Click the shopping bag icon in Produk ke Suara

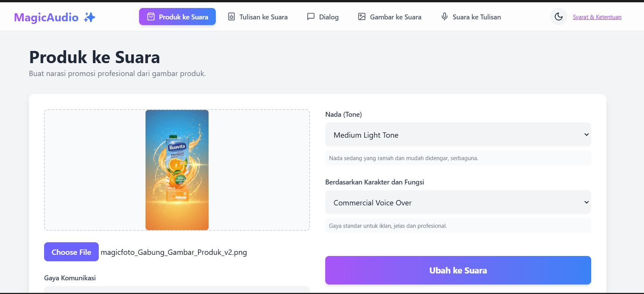151,17
